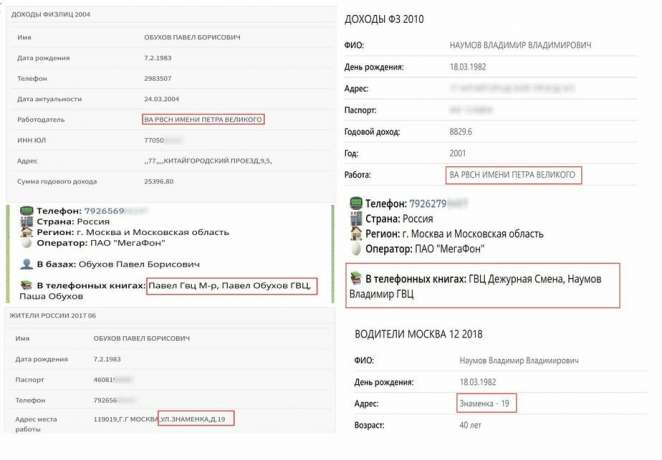Click the highlighted Работа value in ДОХОДЫ ФЗ 2010
The height and width of the screenshot is (460, 662).
coord(512,175)
